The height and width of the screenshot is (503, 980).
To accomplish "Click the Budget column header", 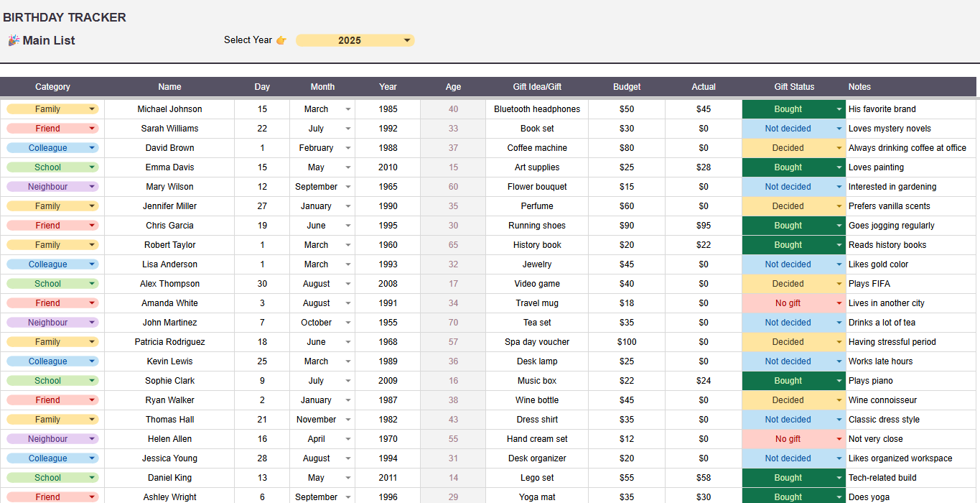I will click(x=626, y=87).
